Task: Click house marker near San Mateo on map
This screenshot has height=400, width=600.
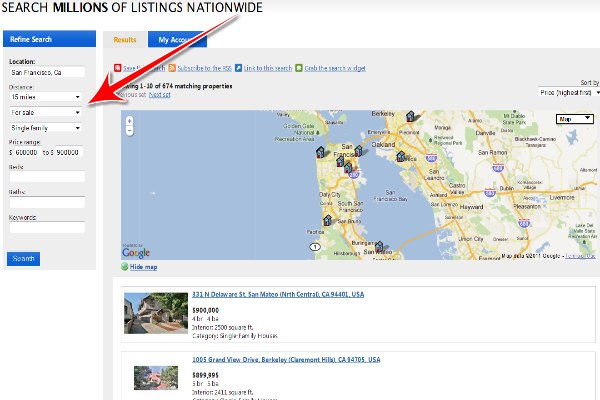Action: pos(379,246)
